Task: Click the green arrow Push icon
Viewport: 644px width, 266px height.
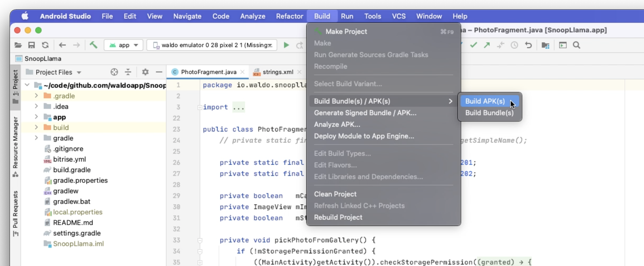Action: (487, 45)
